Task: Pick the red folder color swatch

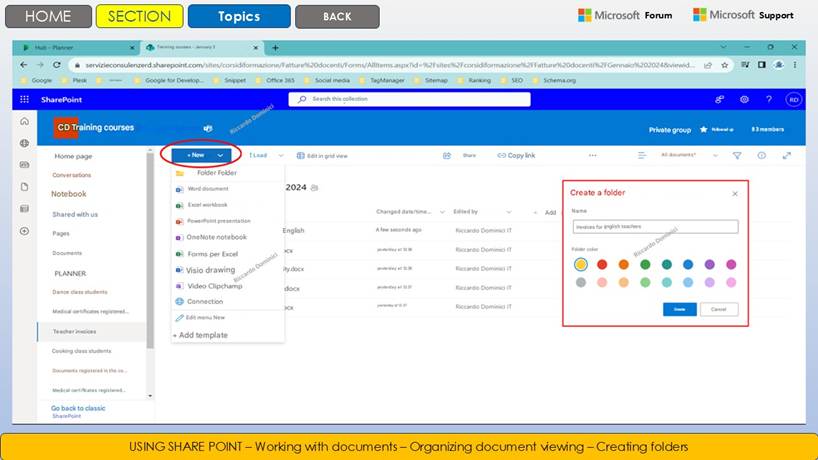Action: [x=602, y=264]
